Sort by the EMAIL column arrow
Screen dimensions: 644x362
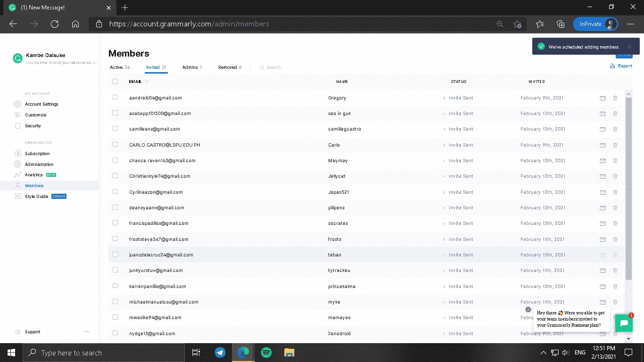click(147, 82)
